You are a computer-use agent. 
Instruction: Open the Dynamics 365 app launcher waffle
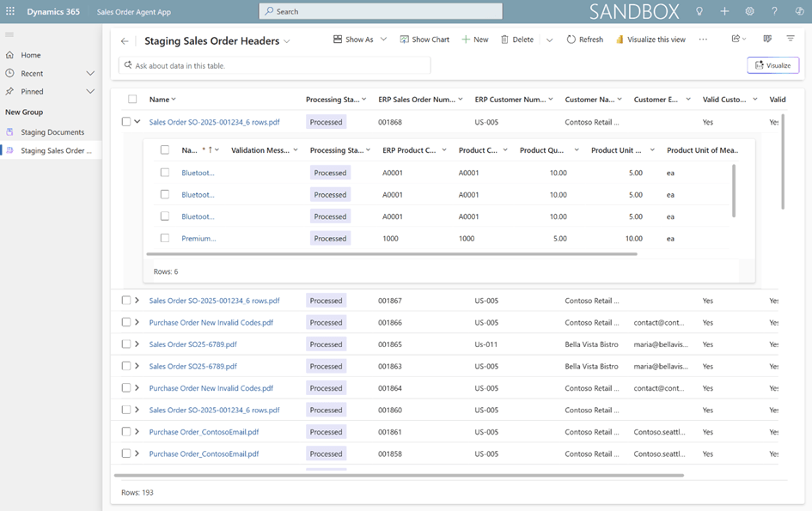click(10, 11)
